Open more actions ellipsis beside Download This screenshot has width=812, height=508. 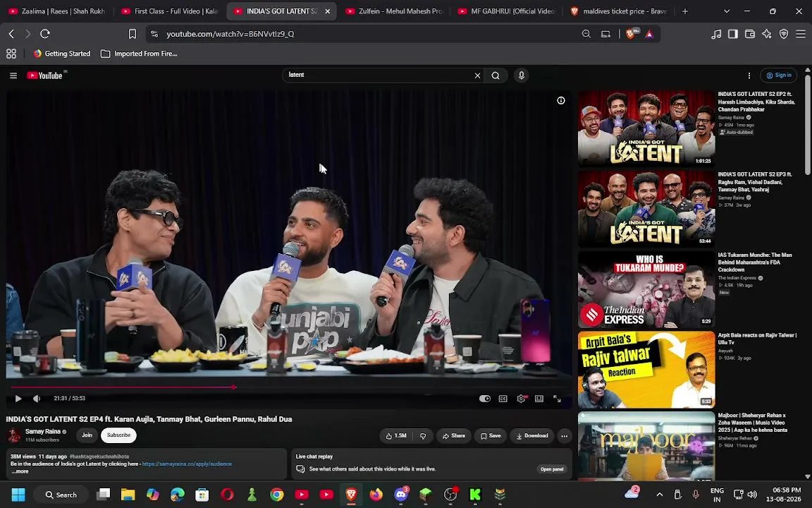coord(565,436)
